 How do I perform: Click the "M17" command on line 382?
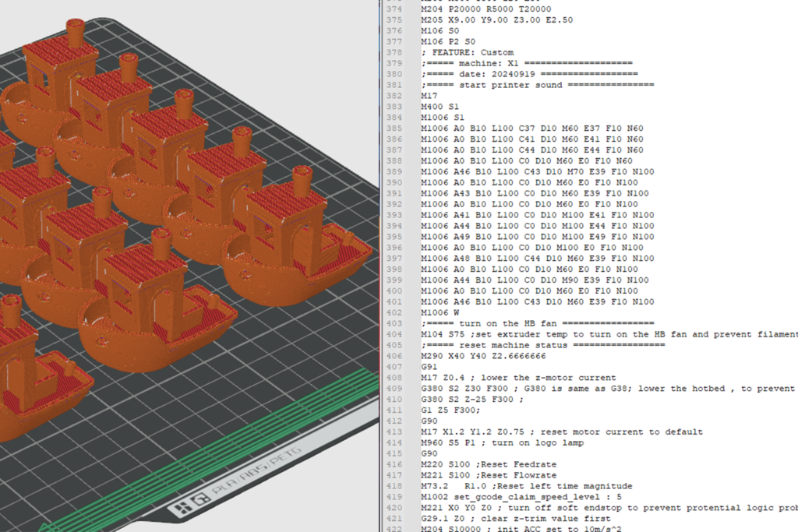click(429, 96)
